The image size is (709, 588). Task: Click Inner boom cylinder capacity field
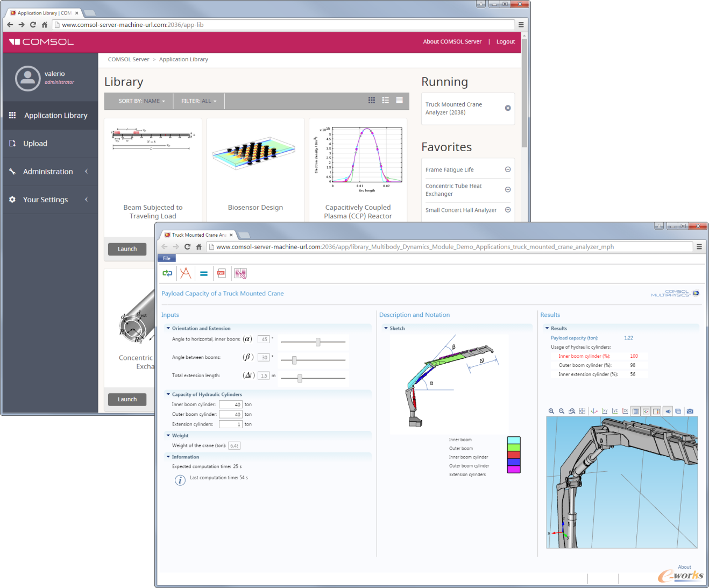231,405
